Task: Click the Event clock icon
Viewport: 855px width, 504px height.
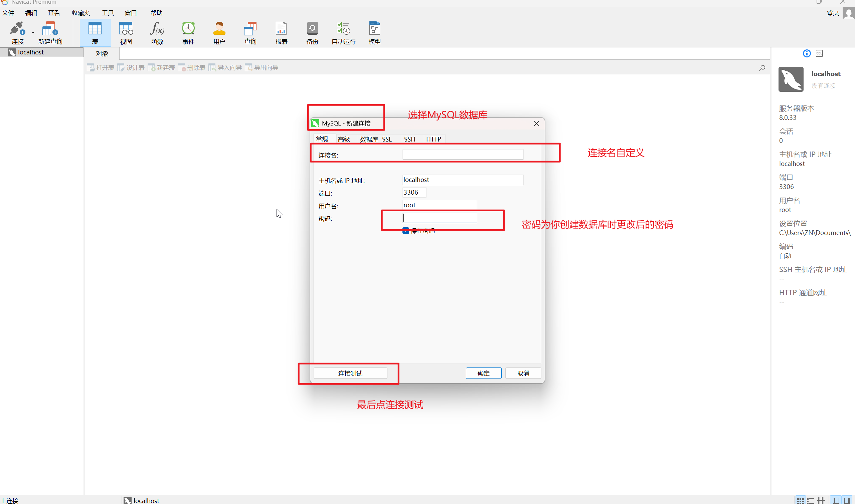Action: [x=188, y=28]
